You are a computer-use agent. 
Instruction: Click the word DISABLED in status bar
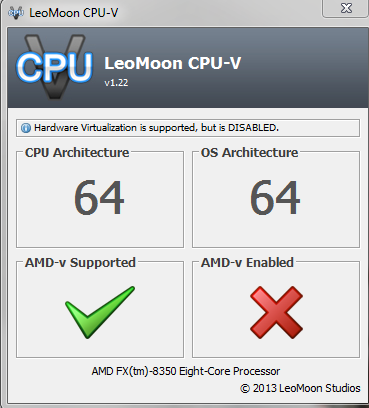(x=253, y=128)
